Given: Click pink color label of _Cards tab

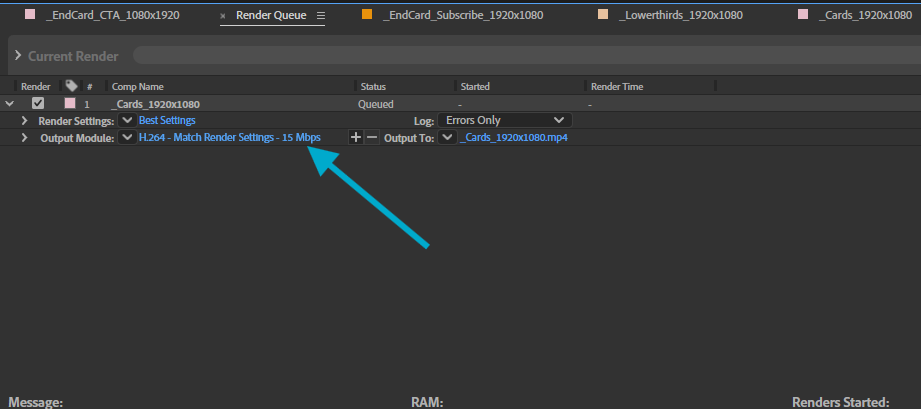Looking at the screenshot, I should (x=803, y=15).
